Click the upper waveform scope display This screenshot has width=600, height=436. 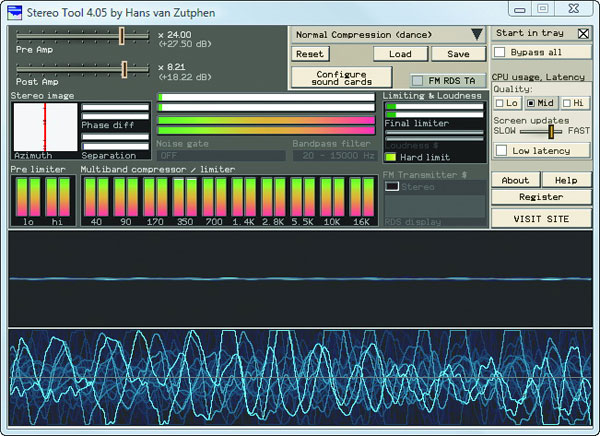(300, 278)
